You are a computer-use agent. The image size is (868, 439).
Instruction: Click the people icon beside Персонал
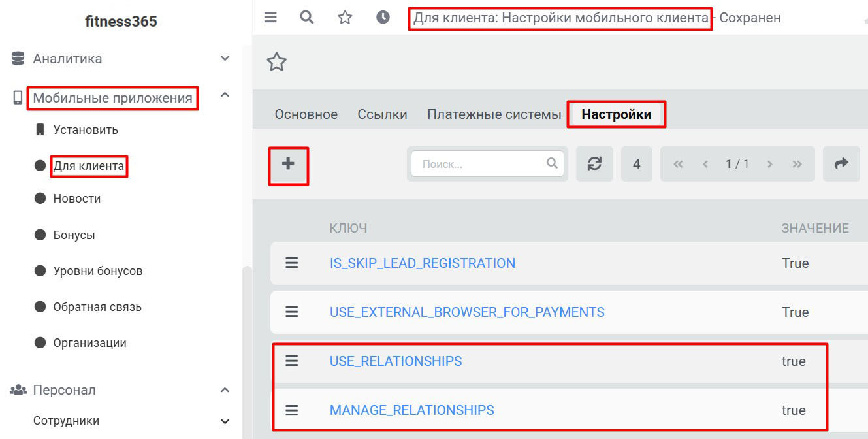18,390
